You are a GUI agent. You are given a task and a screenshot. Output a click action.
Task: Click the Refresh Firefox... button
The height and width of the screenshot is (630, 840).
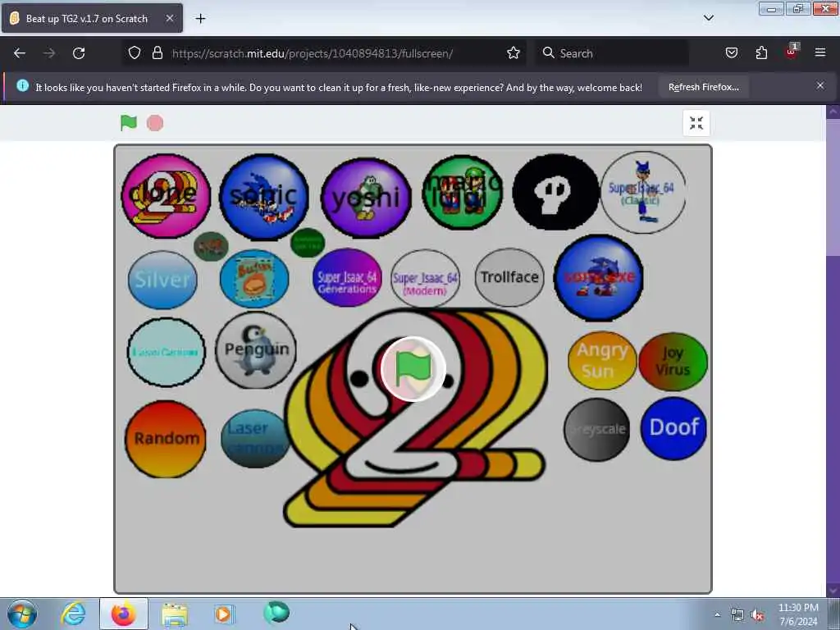click(x=703, y=87)
